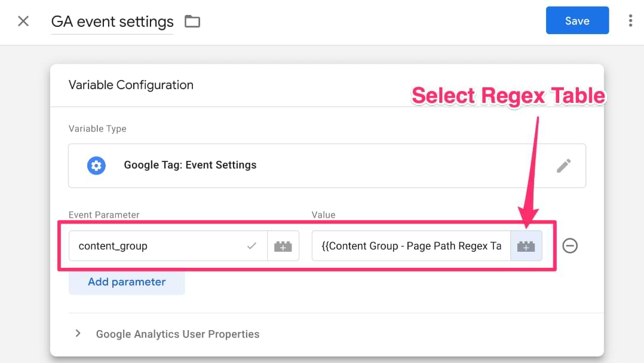The height and width of the screenshot is (363, 644).
Task: Edit the variable type with pencil icon
Action: pyautogui.click(x=563, y=166)
